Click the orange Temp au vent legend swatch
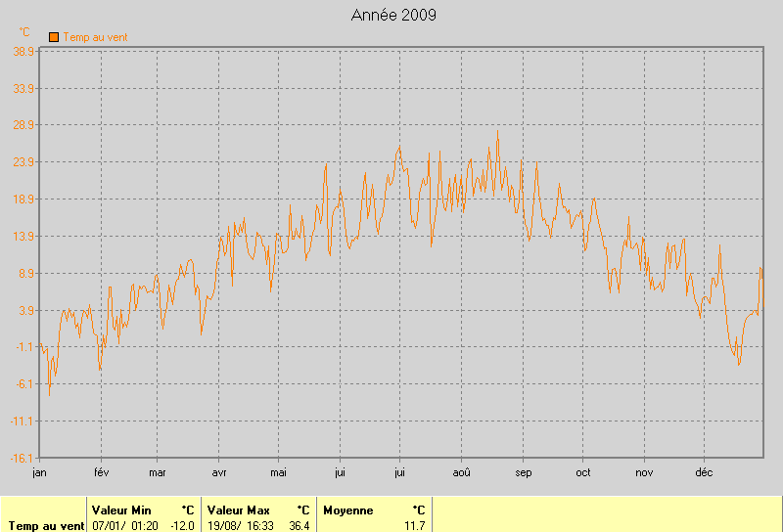This screenshot has width=783, height=532. point(54,37)
